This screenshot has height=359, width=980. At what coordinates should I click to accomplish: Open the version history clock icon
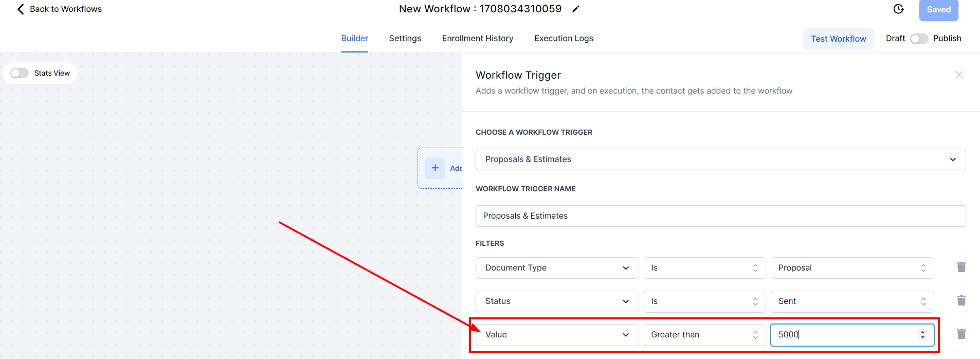click(x=898, y=9)
